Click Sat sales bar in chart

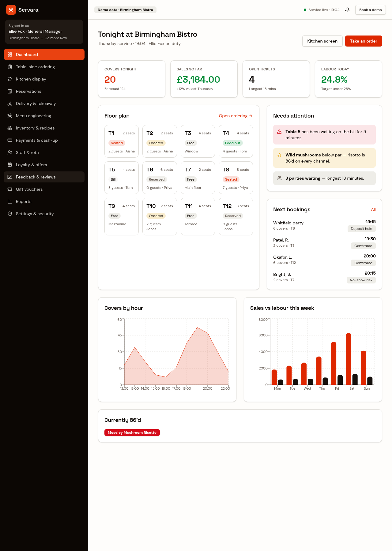349,359
